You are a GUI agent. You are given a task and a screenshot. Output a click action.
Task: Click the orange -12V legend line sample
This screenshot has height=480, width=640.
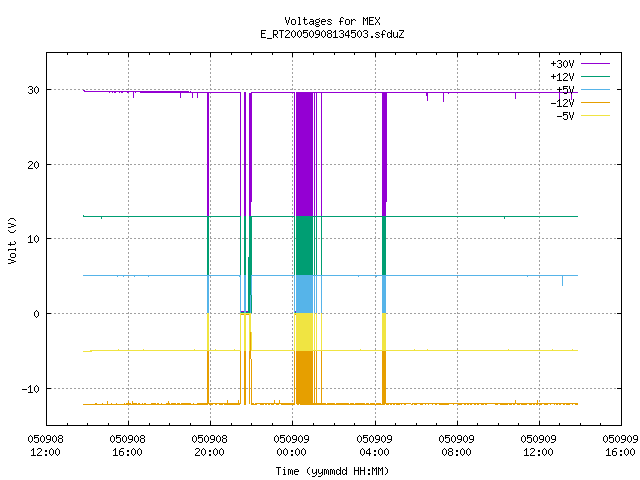(596, 102)
